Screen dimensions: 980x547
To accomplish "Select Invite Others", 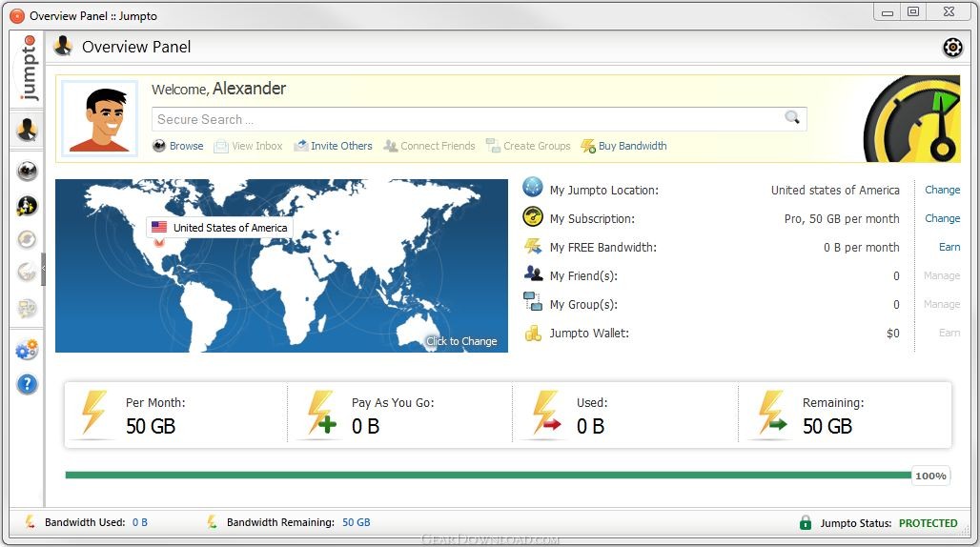I will coord(341,146).
